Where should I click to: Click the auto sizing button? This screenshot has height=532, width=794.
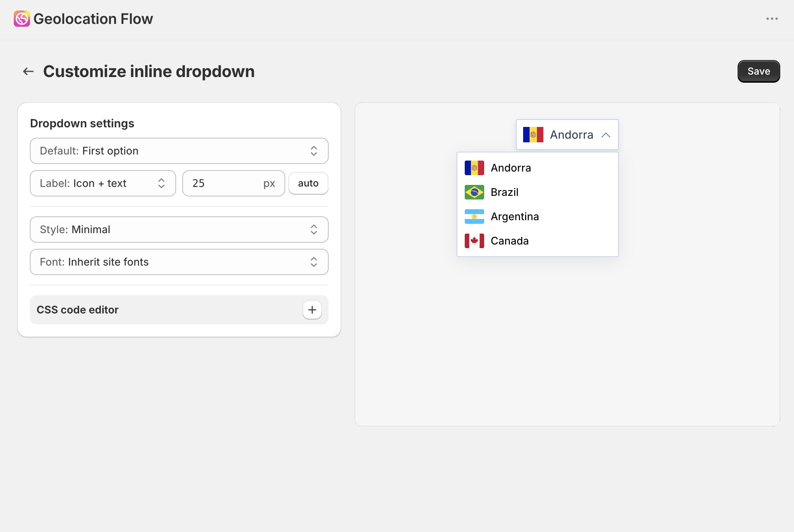click(x=308, y=183)
